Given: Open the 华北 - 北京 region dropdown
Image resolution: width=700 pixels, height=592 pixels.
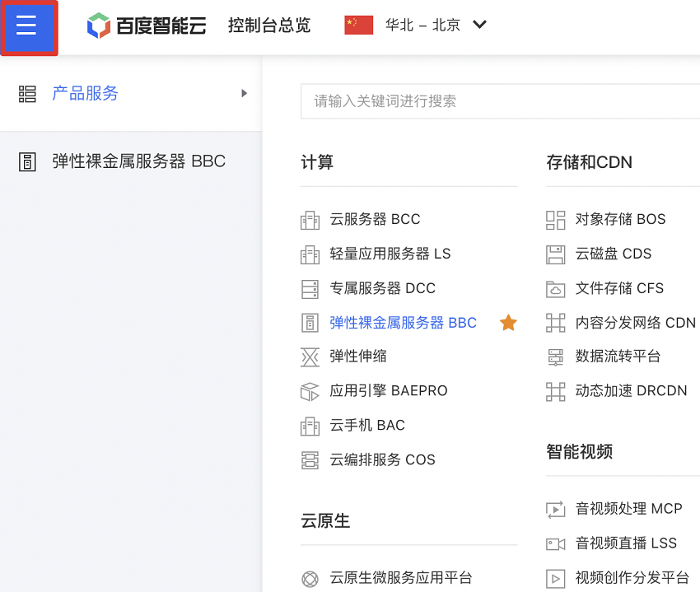Looking at the screenshot, I should (x=436, y=25).
